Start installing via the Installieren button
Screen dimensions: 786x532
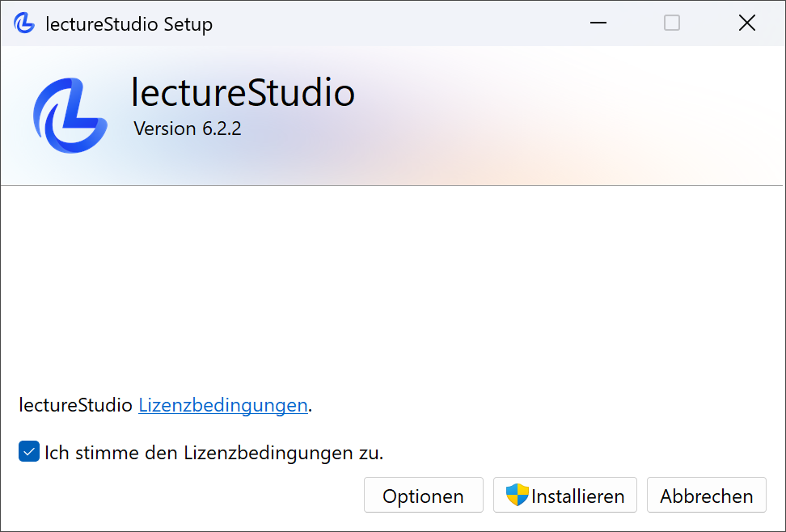tap(564, 495)
